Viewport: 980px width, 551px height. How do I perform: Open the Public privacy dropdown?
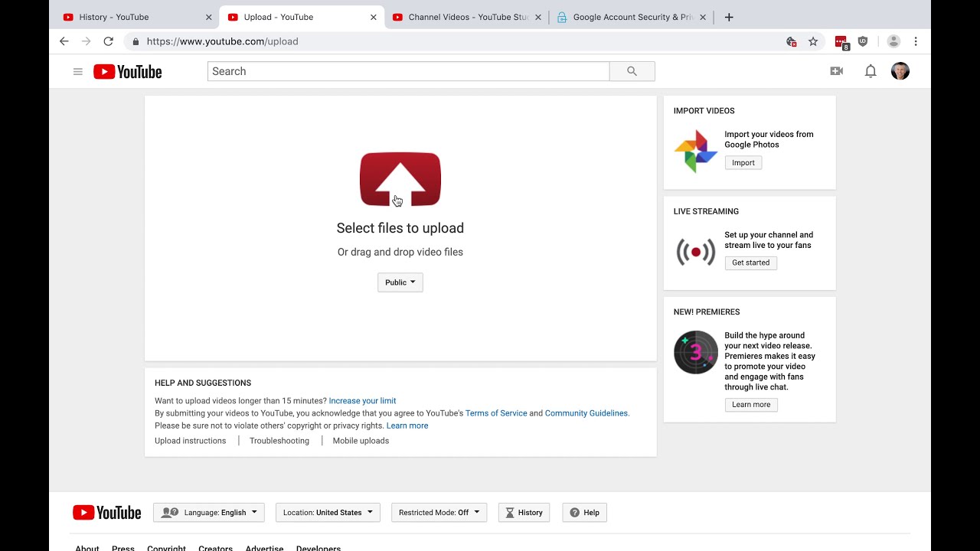[400, 282]
